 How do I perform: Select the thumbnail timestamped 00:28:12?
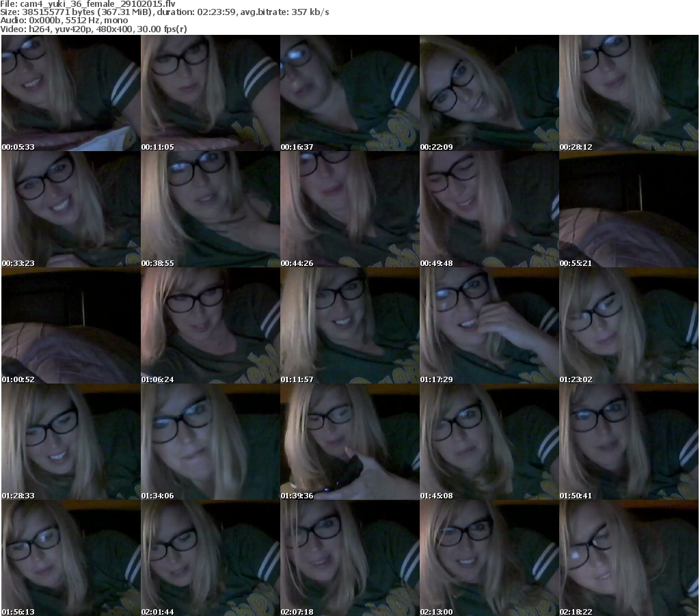pyautogui.click(x=629, y=93)
